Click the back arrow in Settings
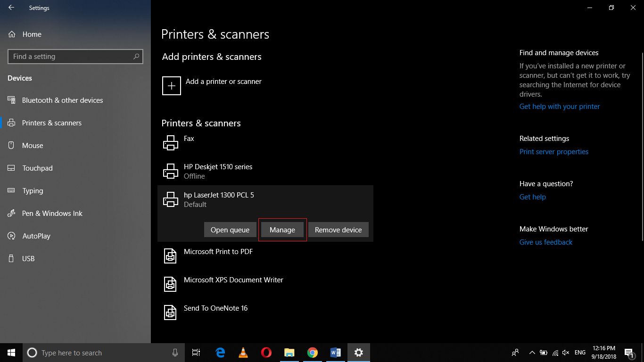This screenshot has height=362, width=644. click(10, 8)
